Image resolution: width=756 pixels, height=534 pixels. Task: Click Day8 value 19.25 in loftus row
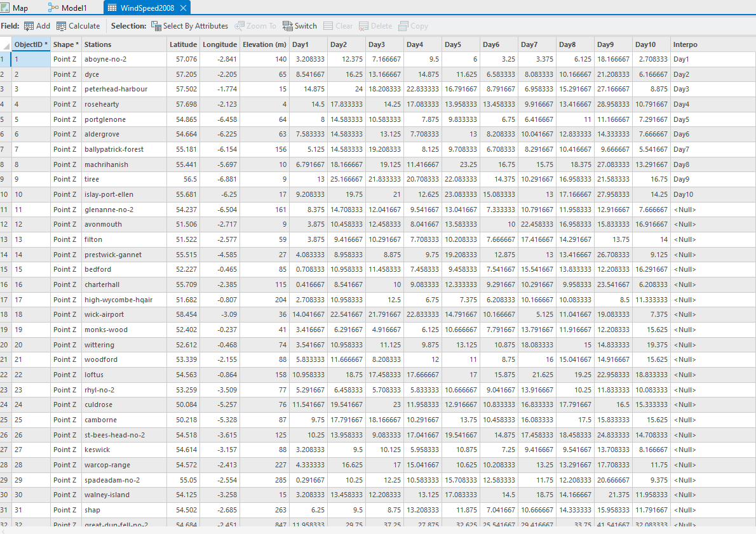coord(575,375)
